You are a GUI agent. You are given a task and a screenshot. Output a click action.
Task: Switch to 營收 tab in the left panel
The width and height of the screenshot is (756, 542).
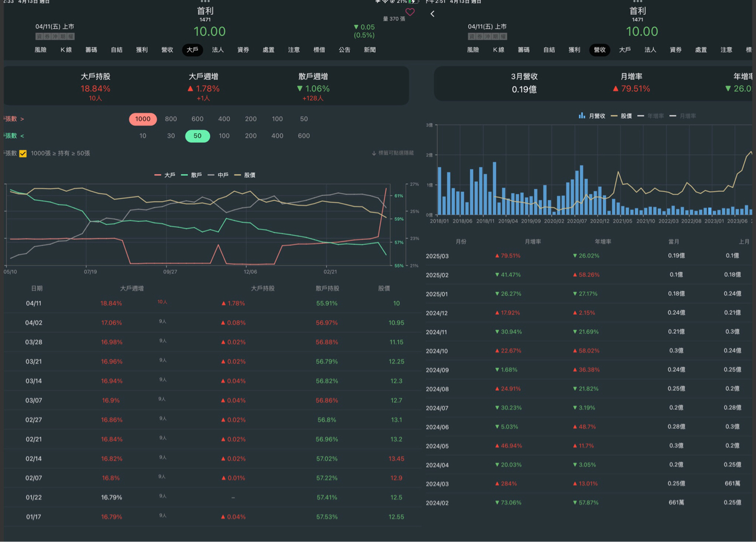pyautogui.click(x=167, y=50)
